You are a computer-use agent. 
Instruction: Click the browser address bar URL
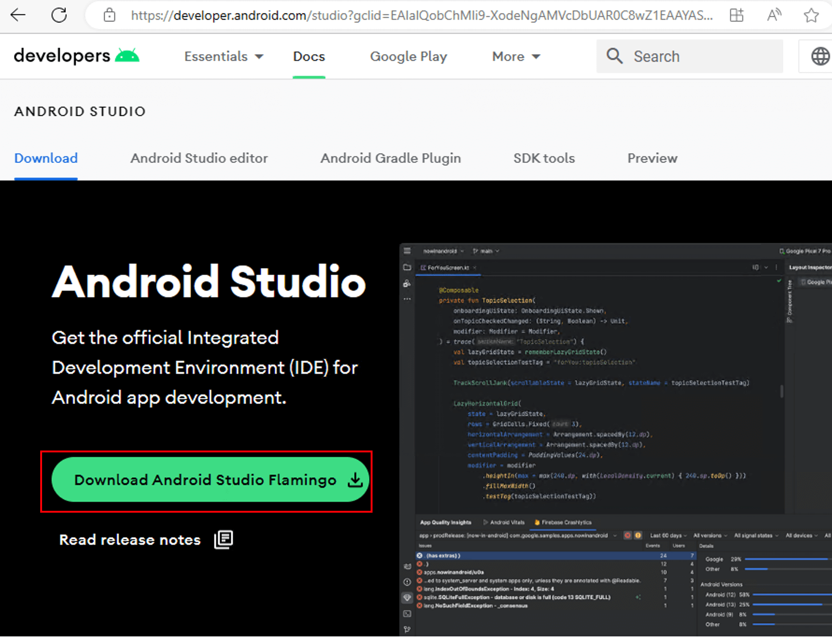click(422, 15)
